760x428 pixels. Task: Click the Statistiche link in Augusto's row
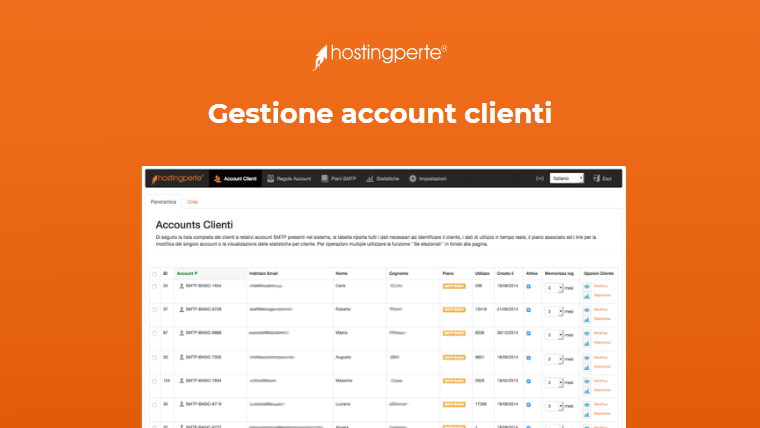[x=602, y=365]
